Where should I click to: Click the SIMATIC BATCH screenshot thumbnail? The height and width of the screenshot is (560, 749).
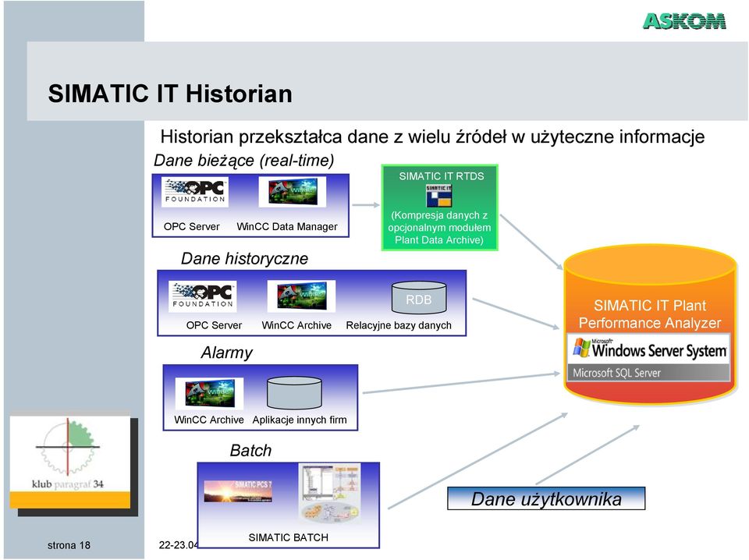click(x=329, y=494)
